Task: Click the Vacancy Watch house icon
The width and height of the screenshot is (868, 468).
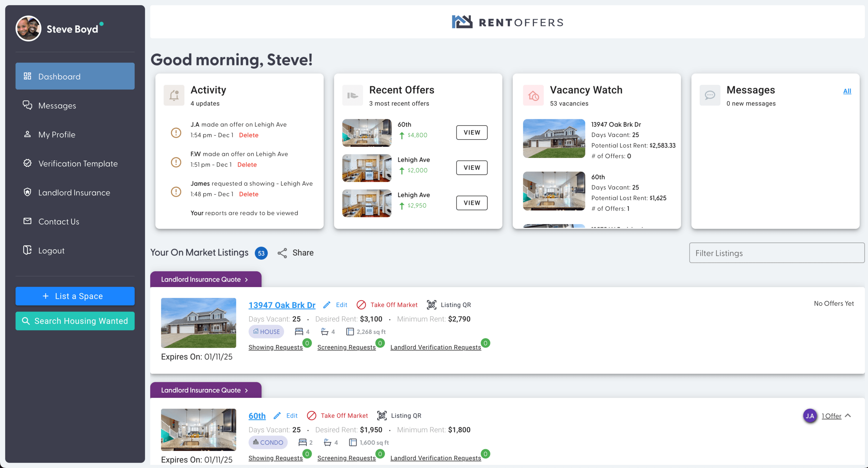Action: click(533, 95)
